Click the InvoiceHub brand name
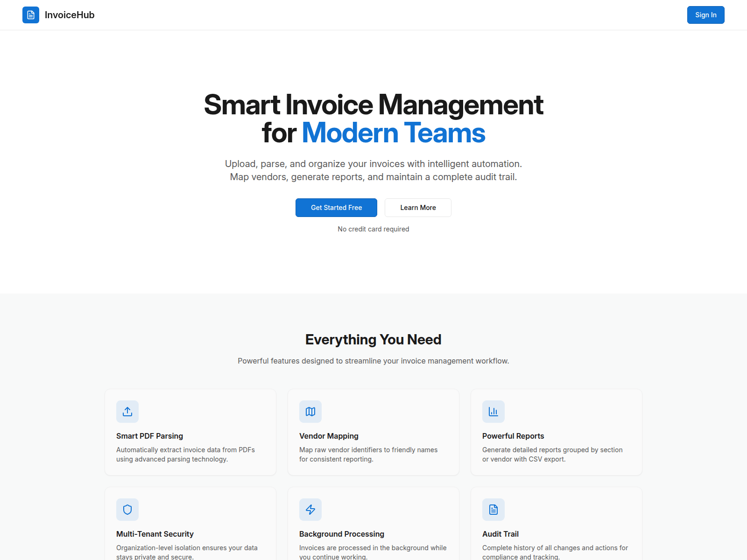 [70, 15]
